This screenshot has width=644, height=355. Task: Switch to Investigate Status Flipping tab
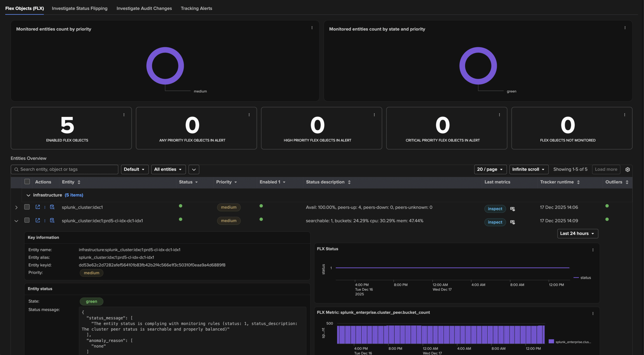coord(79,8)
